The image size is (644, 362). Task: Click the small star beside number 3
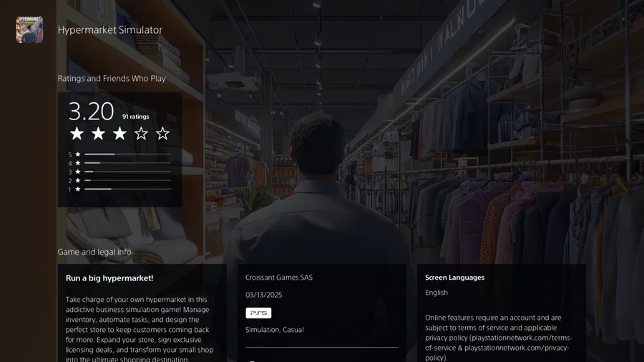pyautogui.click(x=77, y=172)
